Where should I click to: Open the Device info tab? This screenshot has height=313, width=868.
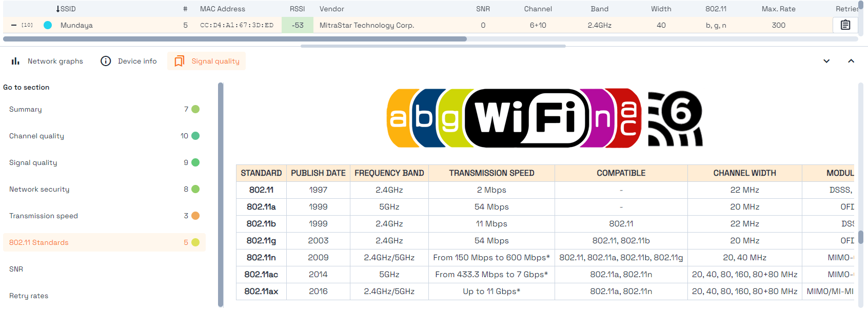[129, 61]
